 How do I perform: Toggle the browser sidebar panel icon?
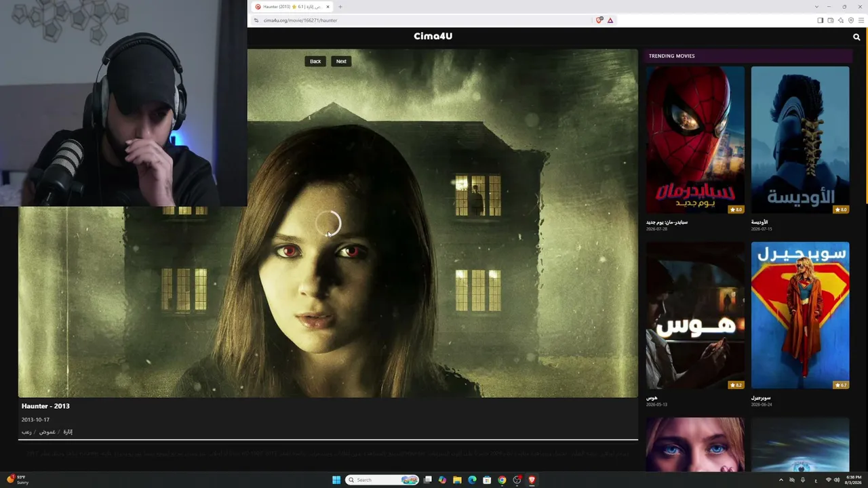[x=820, y=20]
